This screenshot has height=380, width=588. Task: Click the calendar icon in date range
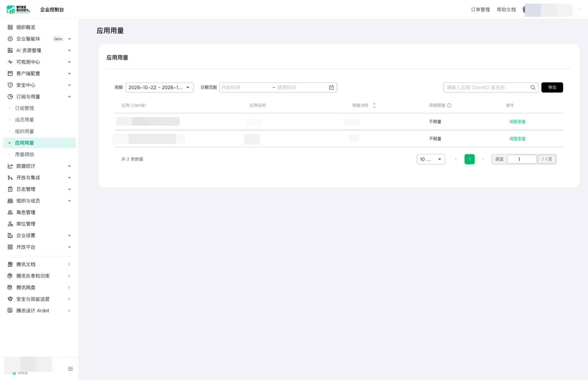coord(331,87)
